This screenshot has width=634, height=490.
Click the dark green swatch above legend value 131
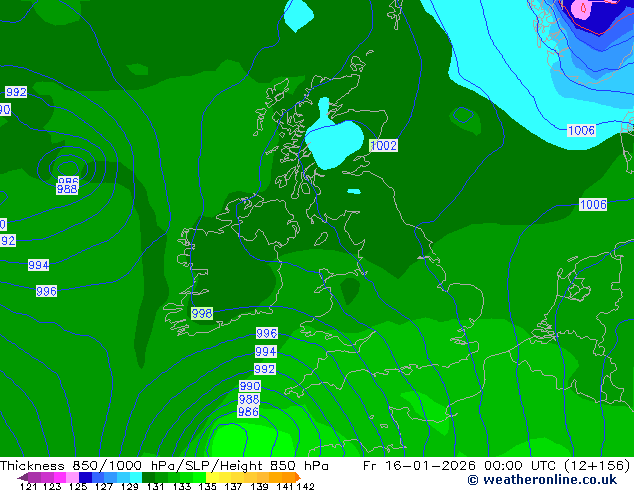(148, 477)
